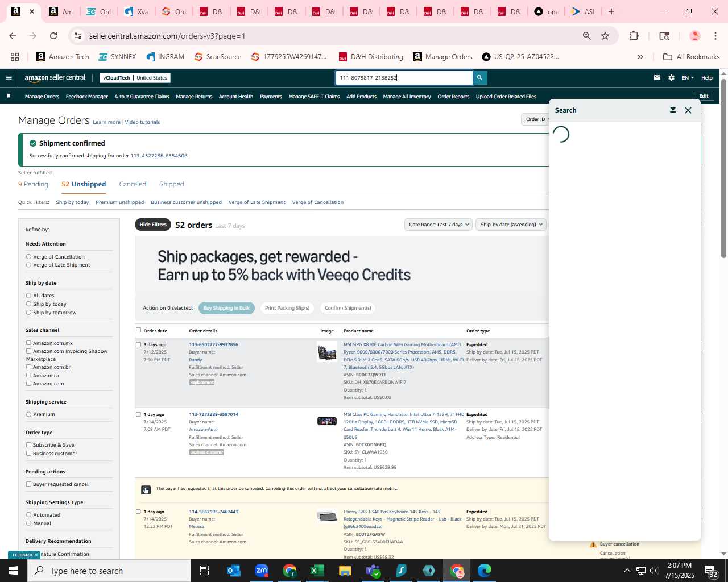Click the search magnifier button
The height and width of the screenshot is (582, 728).
[479, 78]
